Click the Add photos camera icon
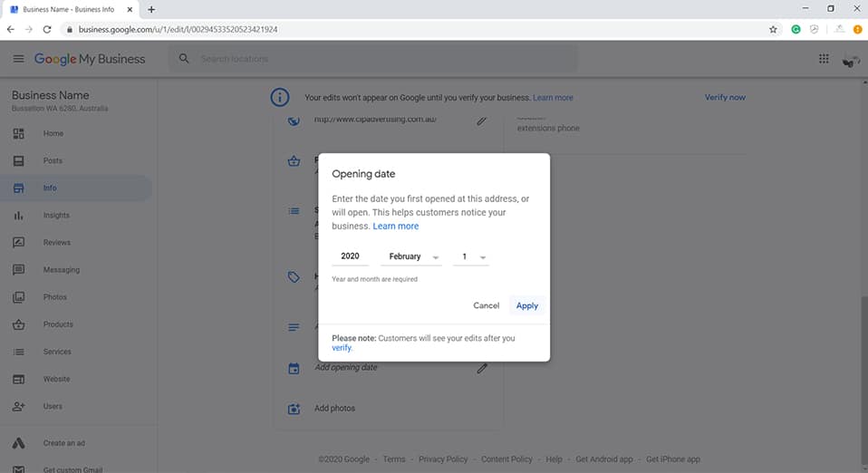This screenshot has height=473, width=868. pyautogui.click(x=294, y=409)
